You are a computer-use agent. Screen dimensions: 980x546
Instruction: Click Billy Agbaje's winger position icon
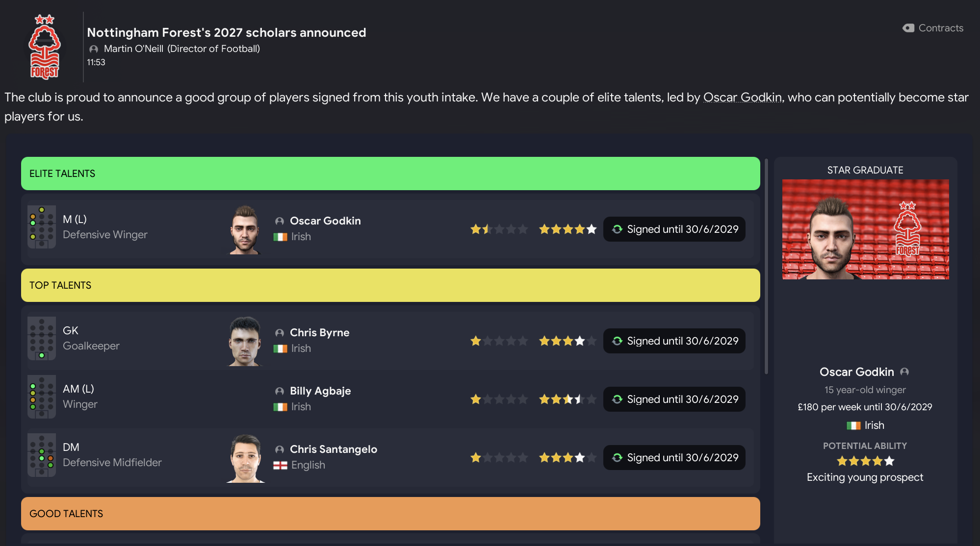pos(42,397)
